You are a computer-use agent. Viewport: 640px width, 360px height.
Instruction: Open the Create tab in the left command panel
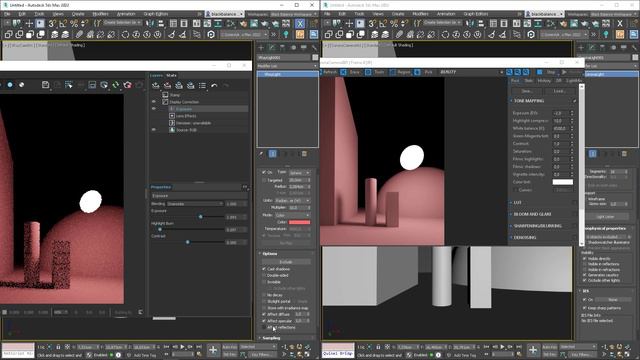coord(261,48)
